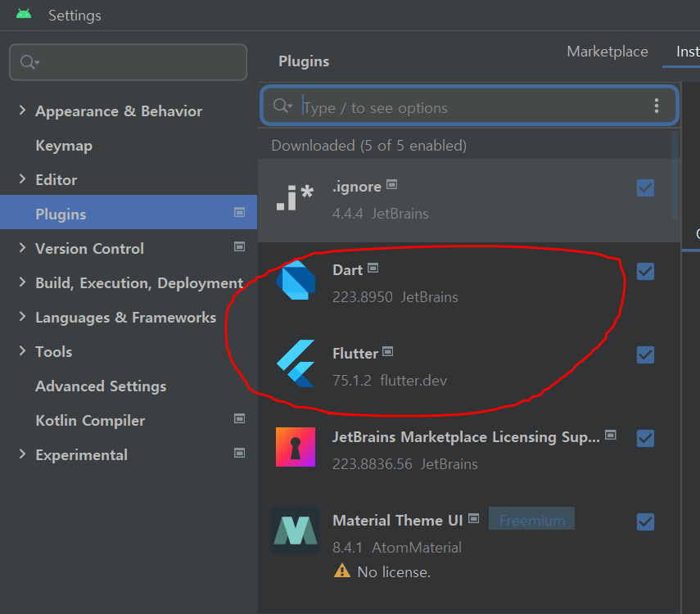
Task: Uncheck JetBrains Marketplace Licensing Support checkbox
Action: click(645, 439)
